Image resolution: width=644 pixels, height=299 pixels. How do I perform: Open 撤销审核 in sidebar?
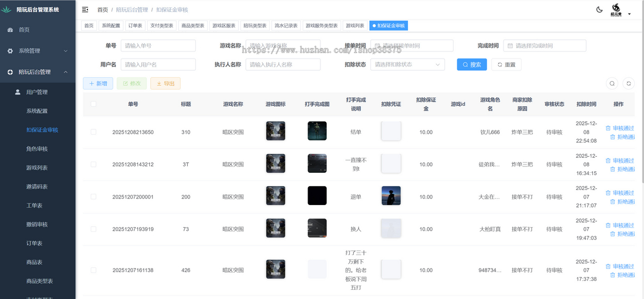click(37, 224)
